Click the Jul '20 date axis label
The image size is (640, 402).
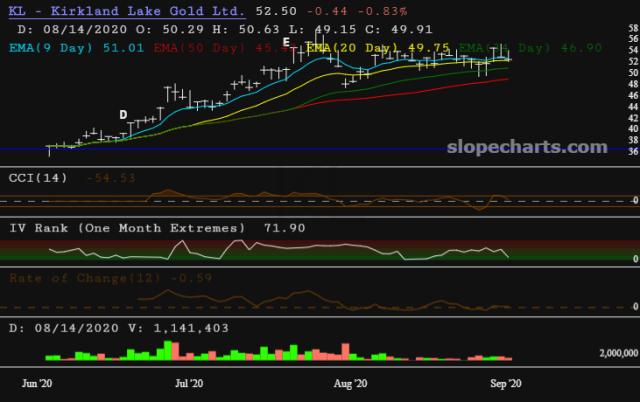pyautogui.click(x=189, y=383)
